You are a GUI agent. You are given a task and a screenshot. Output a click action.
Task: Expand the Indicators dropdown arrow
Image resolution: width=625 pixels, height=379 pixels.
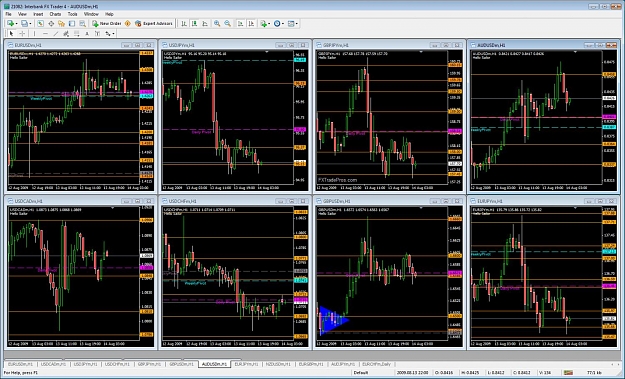[269, 24]
